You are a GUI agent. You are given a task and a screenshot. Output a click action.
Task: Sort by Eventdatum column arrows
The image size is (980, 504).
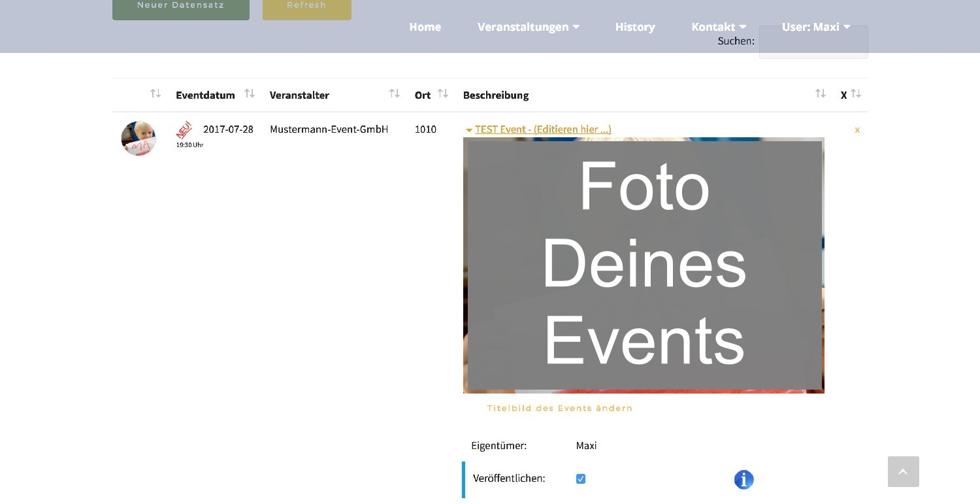click(250, 94)
